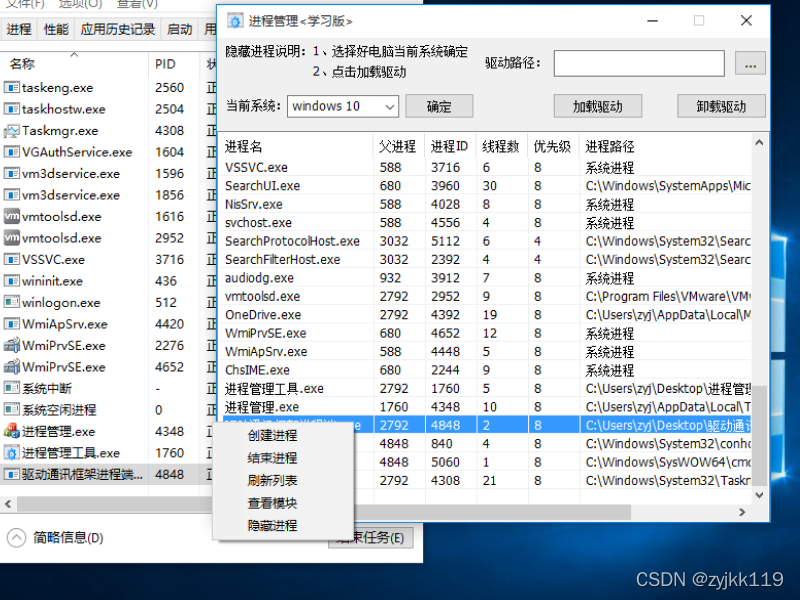Click the wininit.exe process icon
800x600 pixels.
[11, 281]
